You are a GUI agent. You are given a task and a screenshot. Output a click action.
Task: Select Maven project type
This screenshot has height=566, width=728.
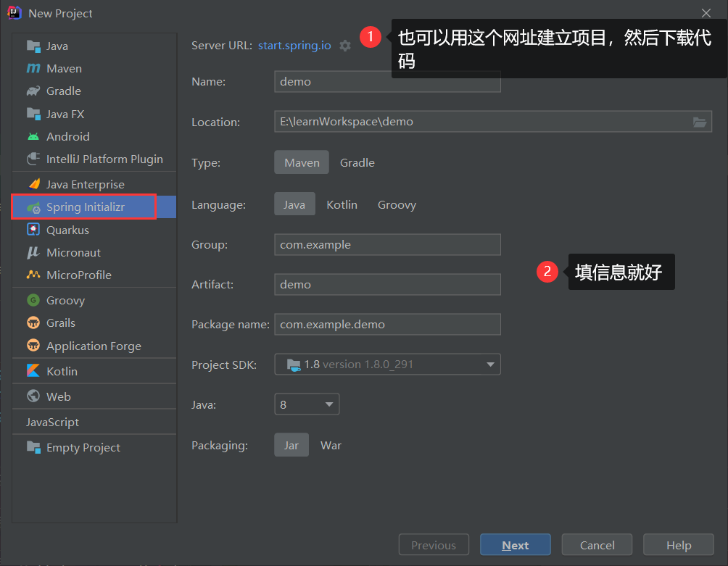302,162
